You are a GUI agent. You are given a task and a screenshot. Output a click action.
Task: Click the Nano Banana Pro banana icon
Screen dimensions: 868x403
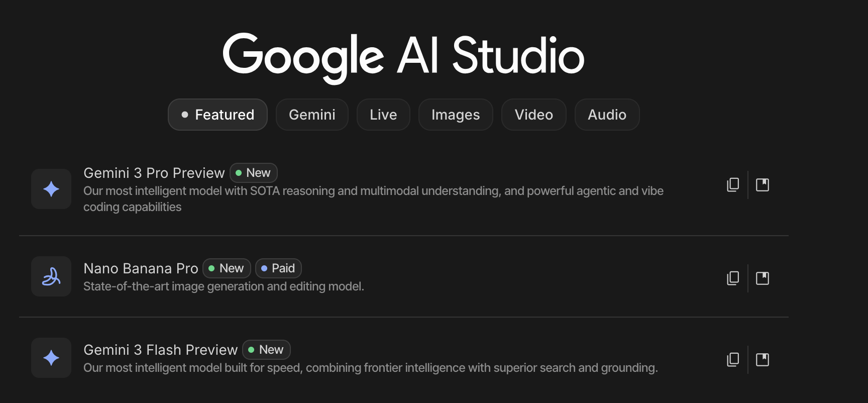51,276
